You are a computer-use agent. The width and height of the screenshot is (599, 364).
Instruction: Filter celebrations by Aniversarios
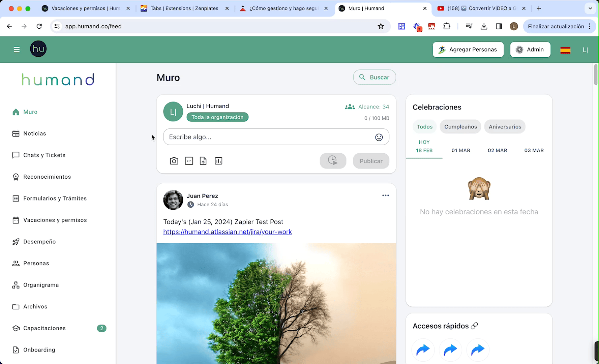pos(505,127)
